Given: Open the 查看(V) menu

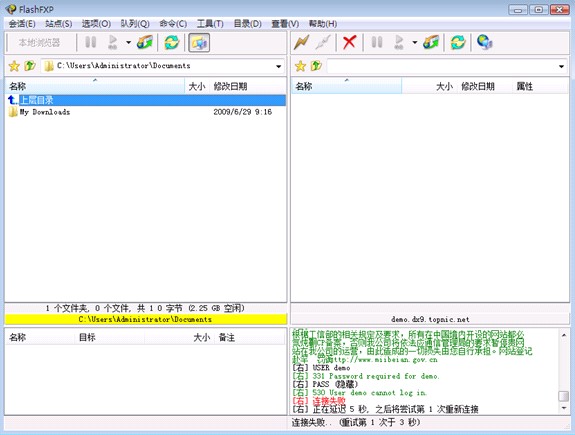Looking at the screenshot, I should point(285,24).
